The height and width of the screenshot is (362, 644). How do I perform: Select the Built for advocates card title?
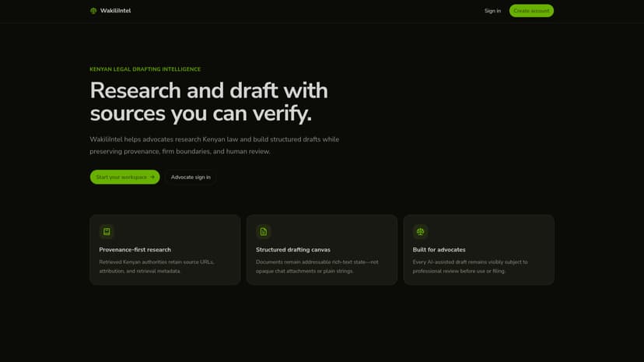[439, 249]
